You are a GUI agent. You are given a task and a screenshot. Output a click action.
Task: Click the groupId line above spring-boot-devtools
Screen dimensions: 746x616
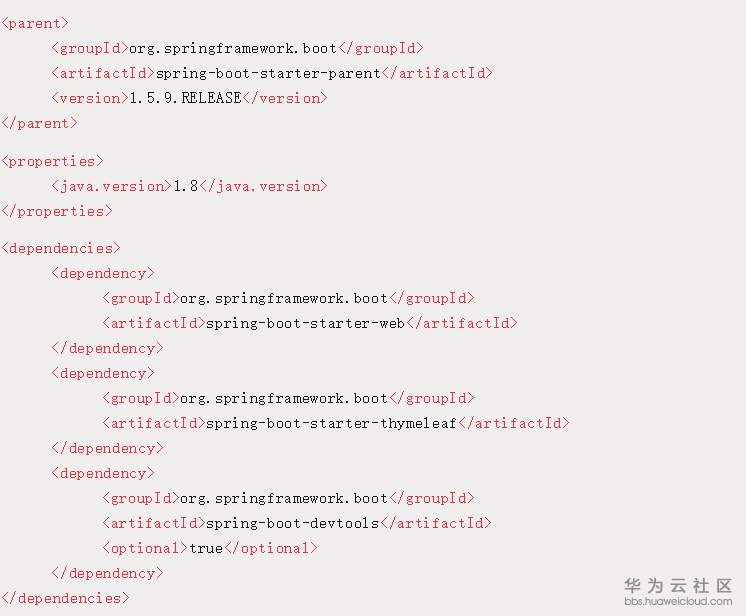coord(288,498)
